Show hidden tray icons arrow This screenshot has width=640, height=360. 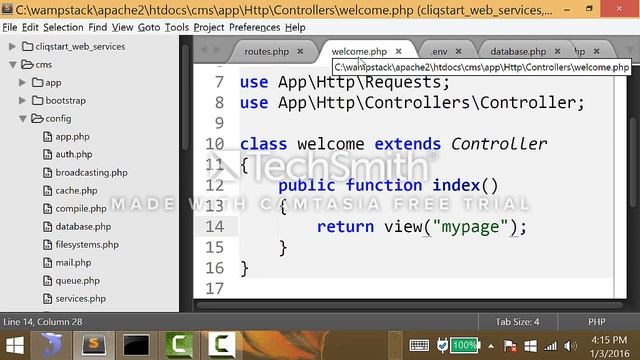(x=491, y=347)
